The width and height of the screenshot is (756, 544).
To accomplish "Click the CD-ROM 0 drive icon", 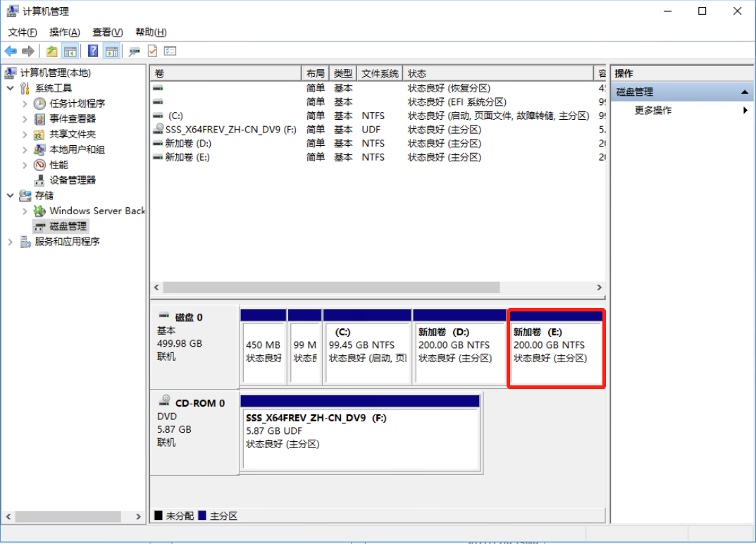I will (165, 400).
